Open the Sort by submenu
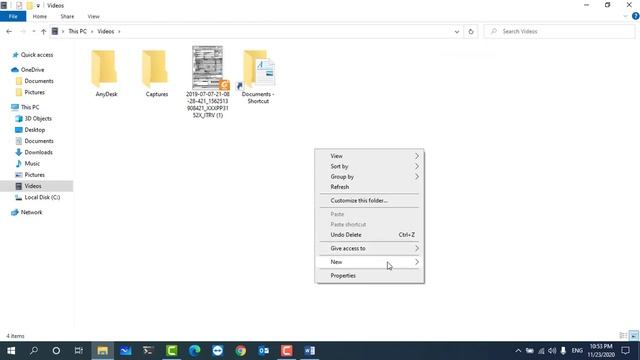640x360 pixels. pyautogui.click(x=369, y=167)
